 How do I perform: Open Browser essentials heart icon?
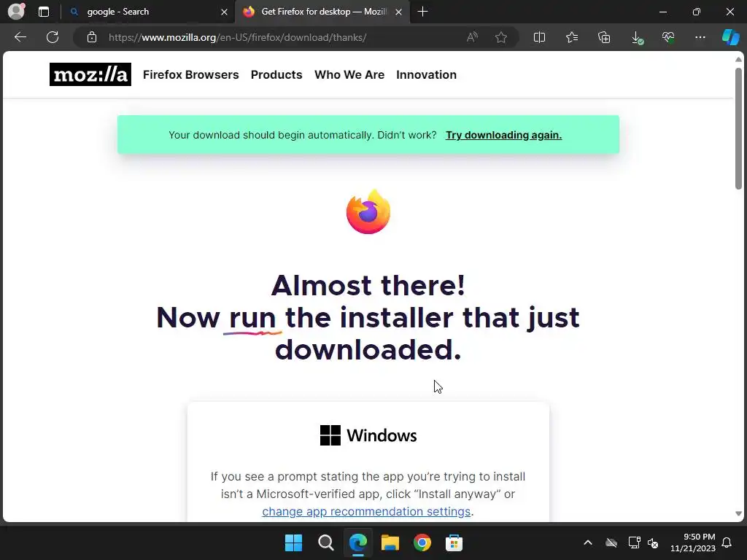(x=668, y=37)
